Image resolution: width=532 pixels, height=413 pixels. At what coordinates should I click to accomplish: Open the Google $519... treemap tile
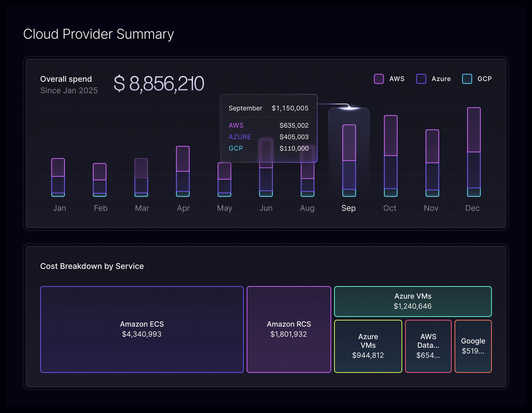point(473,346)
